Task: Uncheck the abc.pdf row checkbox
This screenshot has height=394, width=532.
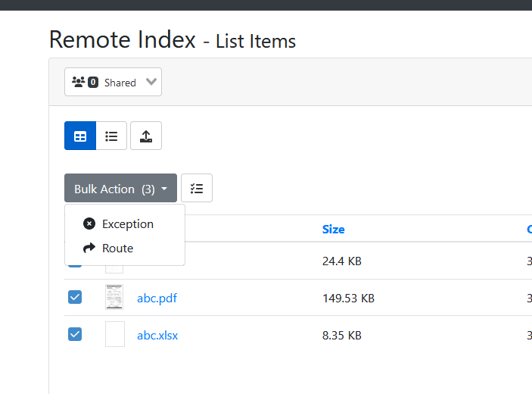Action: [75, 298]
